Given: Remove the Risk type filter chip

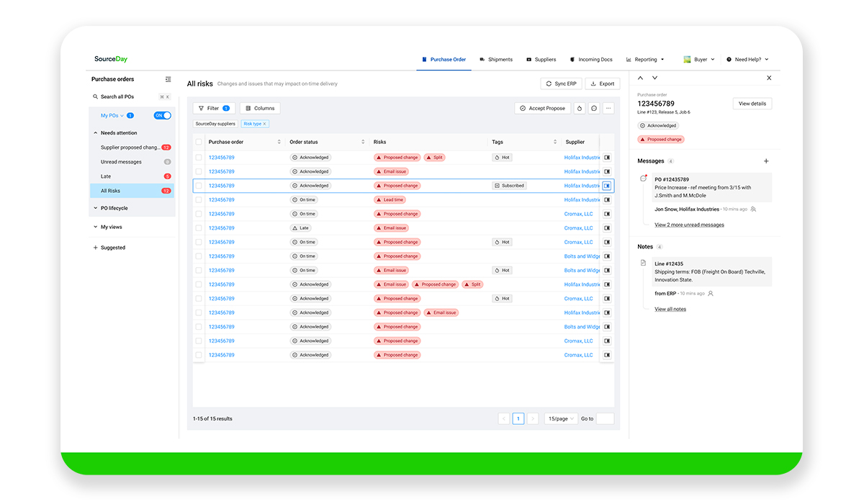Looking at the screenshot, I should (x=264, y=124).
